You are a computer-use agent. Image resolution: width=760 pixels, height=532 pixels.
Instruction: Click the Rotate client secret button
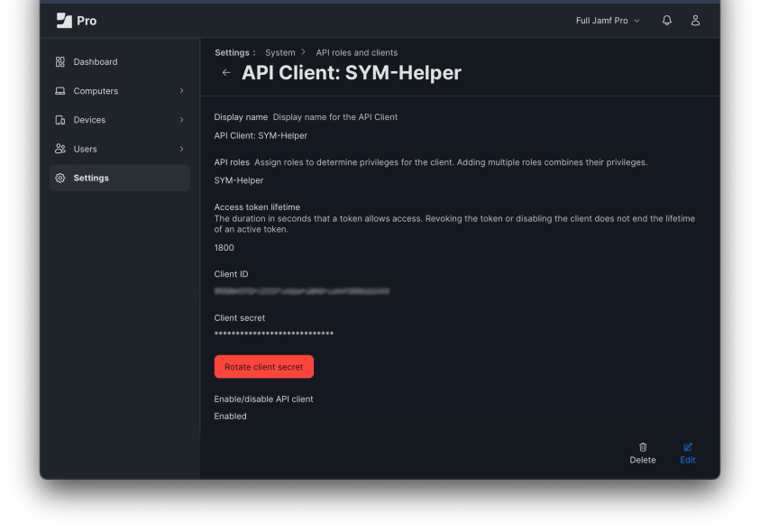pyautogui.click(x=263, y=367)
